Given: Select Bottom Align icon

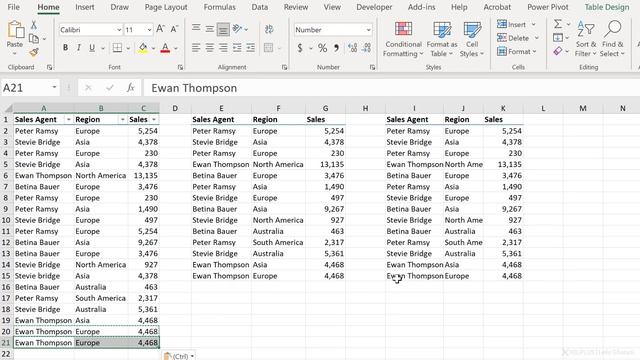Looking at the screenshot, I should (x=223, y=29).
